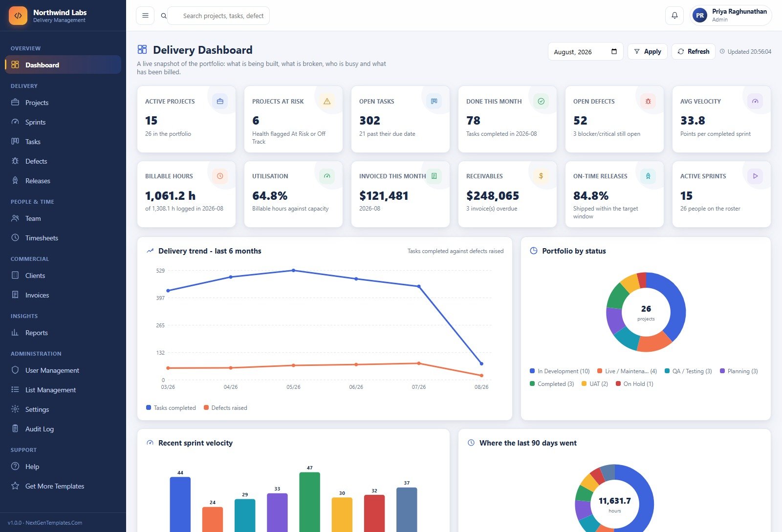Click the blue velocity bar labeled 44
This screenshot has height=532, width=782.
click(x=180, y=505)
